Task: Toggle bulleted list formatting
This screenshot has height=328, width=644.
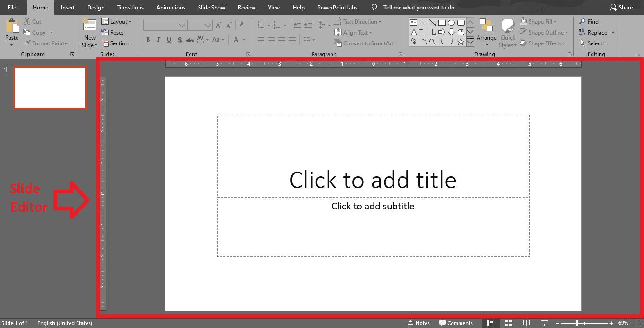Action: tap(261, 25)
